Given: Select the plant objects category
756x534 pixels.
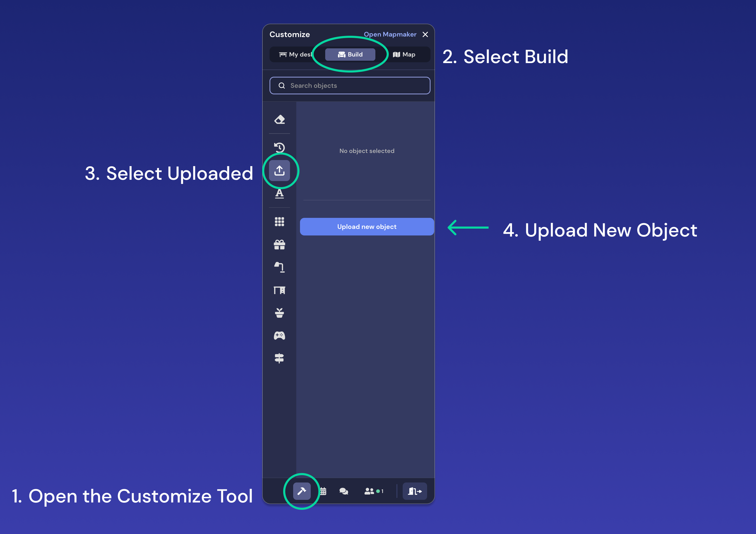Looking at the screenshot, I should pos(279,312).
